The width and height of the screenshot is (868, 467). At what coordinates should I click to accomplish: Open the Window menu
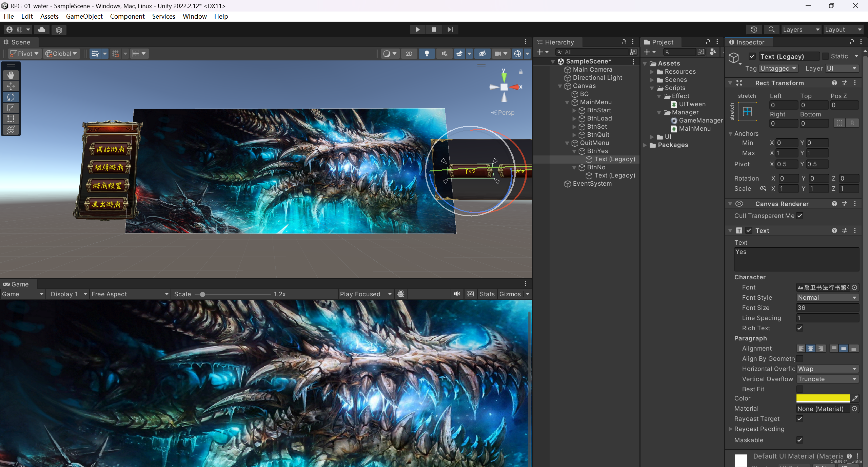tap(195, 16)
